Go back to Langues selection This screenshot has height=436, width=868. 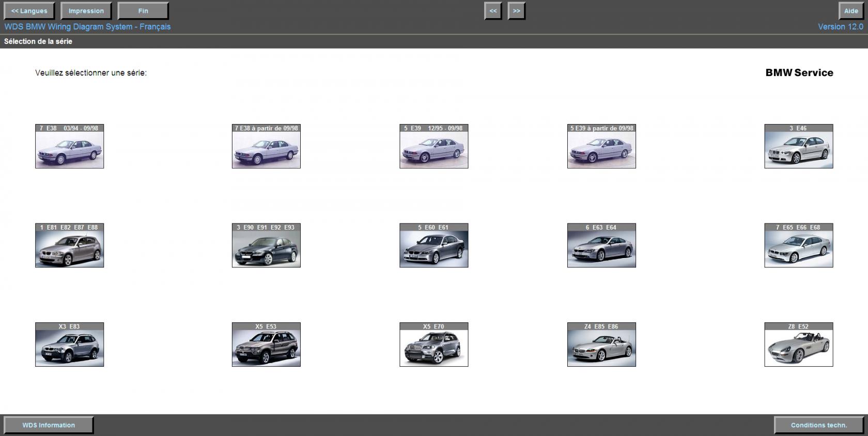click(x=29, y=11)
